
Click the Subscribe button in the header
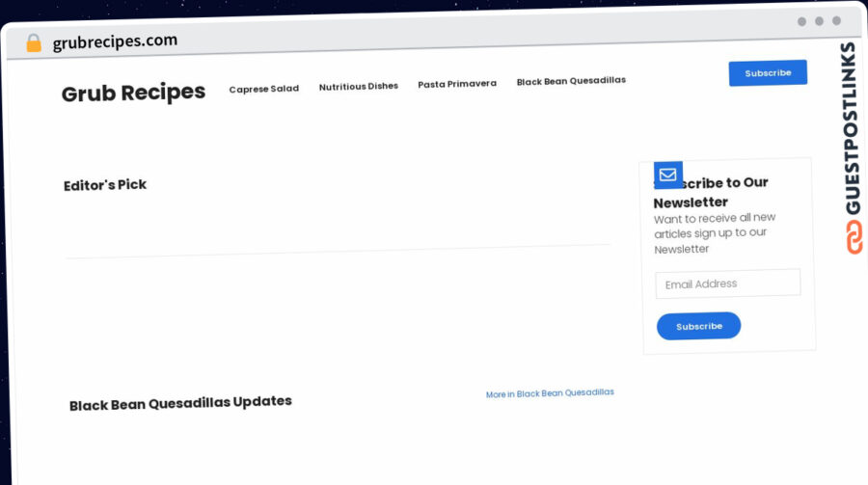768,73
